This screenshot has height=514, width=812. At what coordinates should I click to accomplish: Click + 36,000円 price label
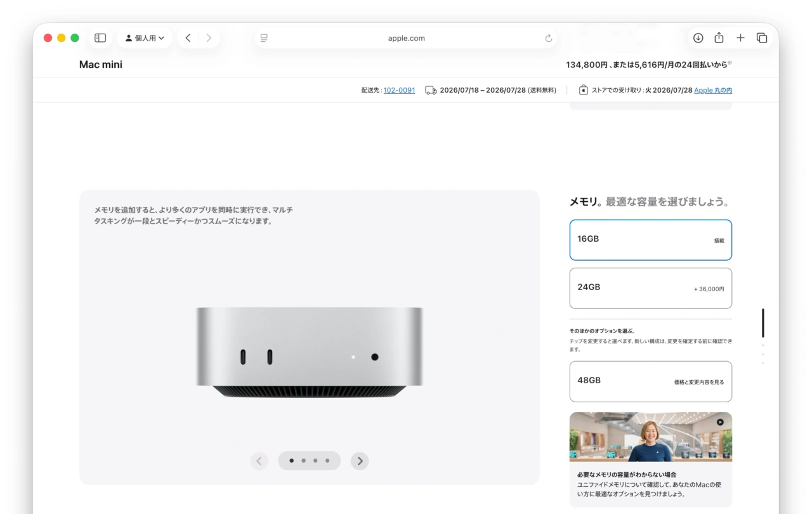709,289
